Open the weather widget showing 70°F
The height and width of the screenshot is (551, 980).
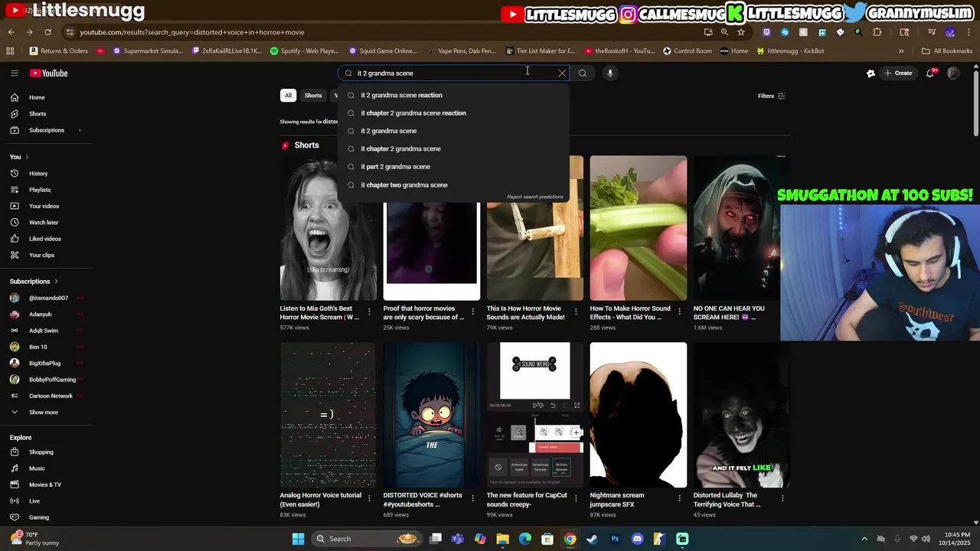point(36,539)
